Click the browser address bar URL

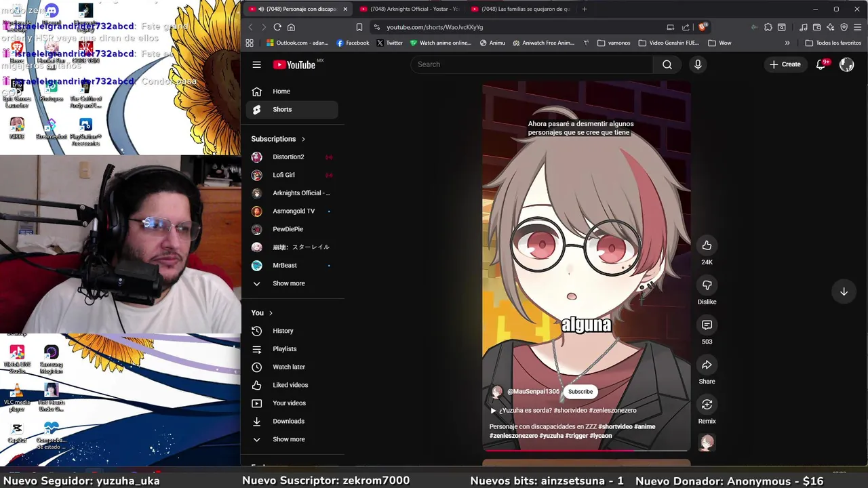coord(435,27)
